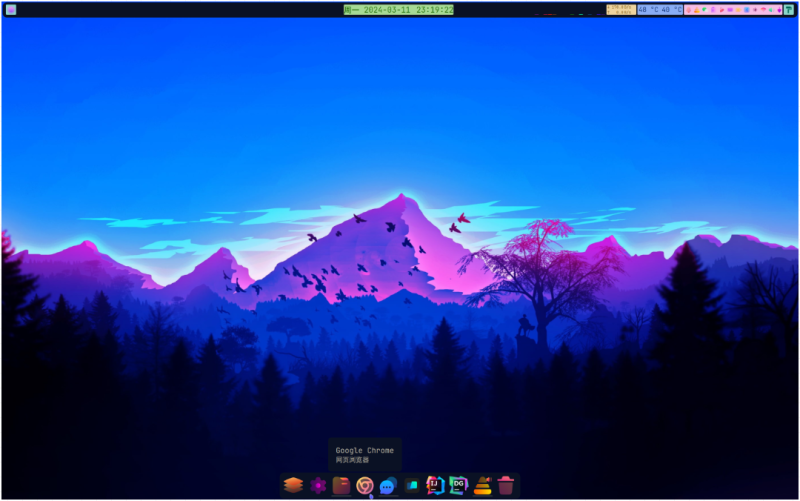Image resolution: width=800 pixels, height=501 pixels.
Task: Open the blue chat bubble app
Action: coord(388,485)
